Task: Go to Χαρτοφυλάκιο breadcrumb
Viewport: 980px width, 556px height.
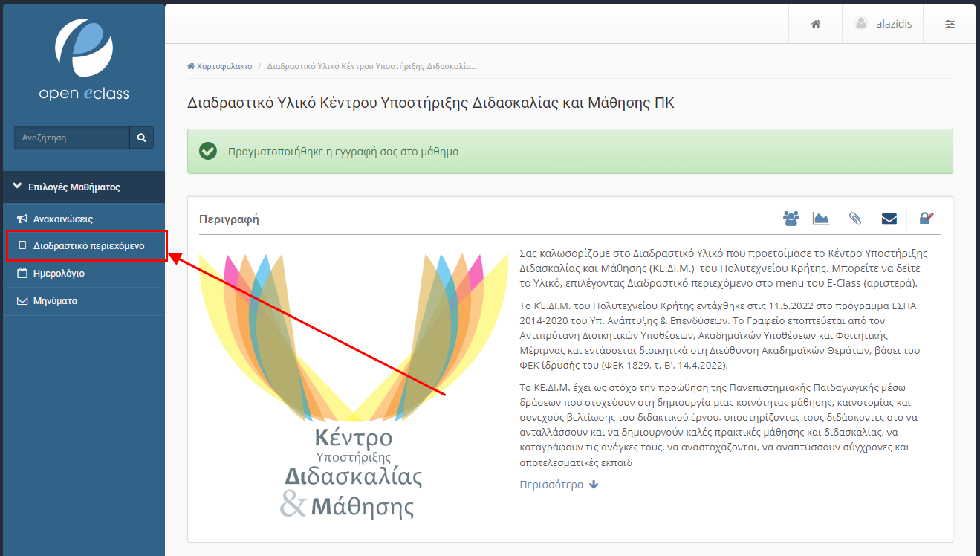Action: tap(220, 66)
